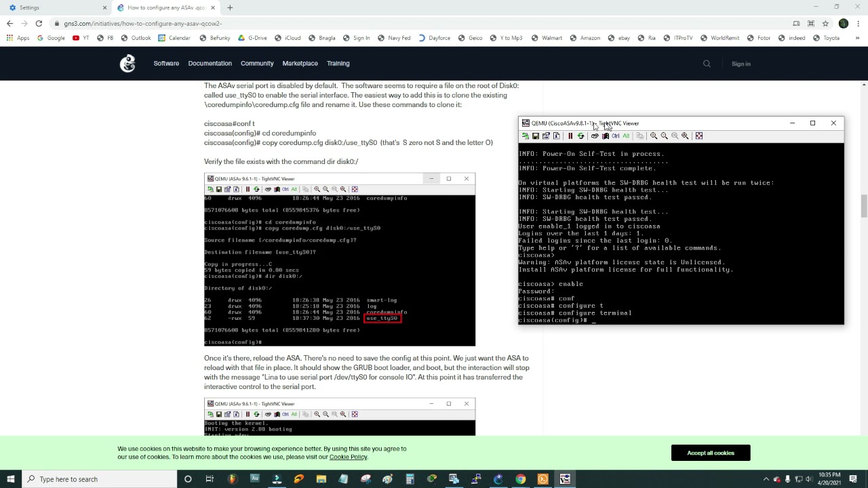This screenshot has width=868, height=488.
Task: Send Ctrl+Alt+Del icon in TightVNC toolbar
Action: pyautogui.click(x=595, y=136)
